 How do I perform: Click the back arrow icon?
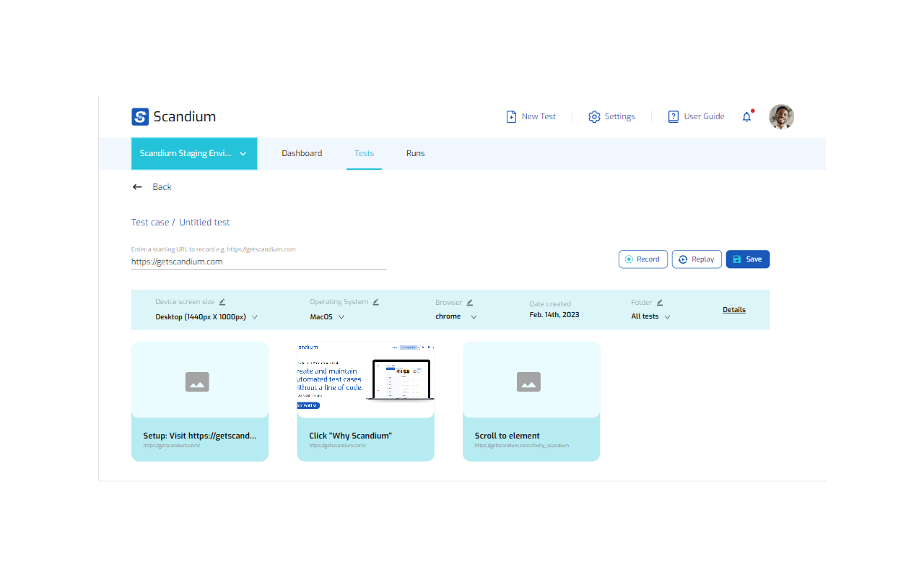[x=137, y=187]
